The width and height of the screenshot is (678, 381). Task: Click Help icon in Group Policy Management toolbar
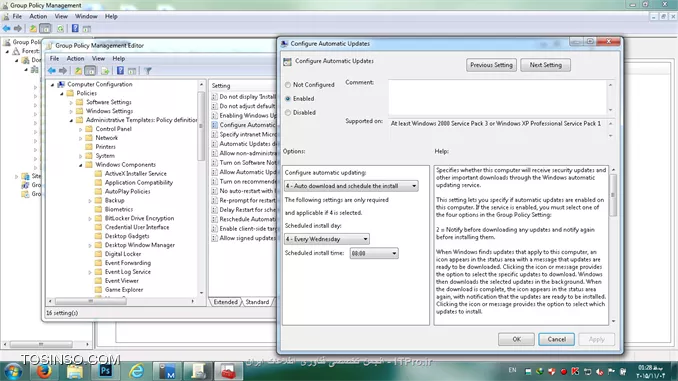tap(75, 29)
